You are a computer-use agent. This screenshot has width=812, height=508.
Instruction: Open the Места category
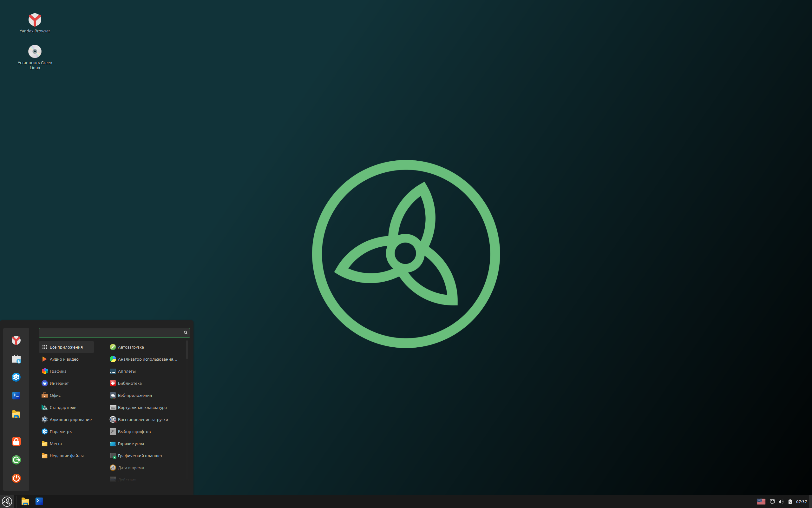(66, 444)
